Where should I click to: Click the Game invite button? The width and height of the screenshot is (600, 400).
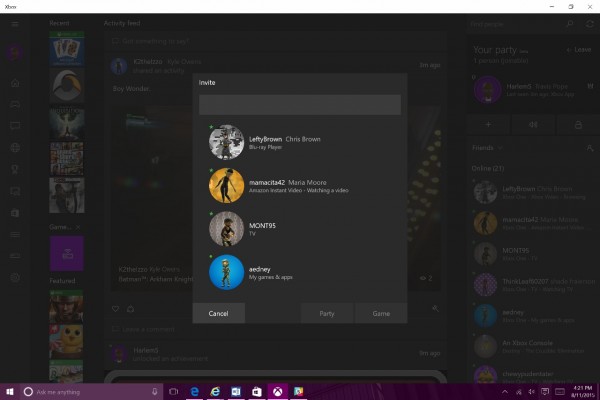tap(381, 313)
